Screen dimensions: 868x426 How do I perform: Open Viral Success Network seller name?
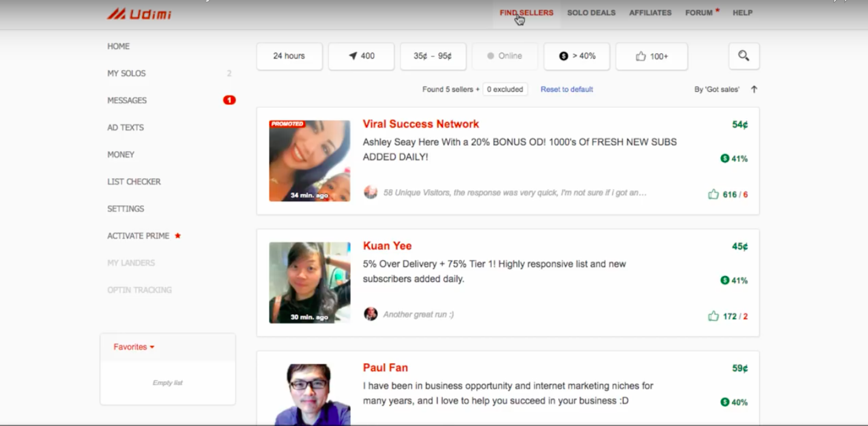pos(421,124)
